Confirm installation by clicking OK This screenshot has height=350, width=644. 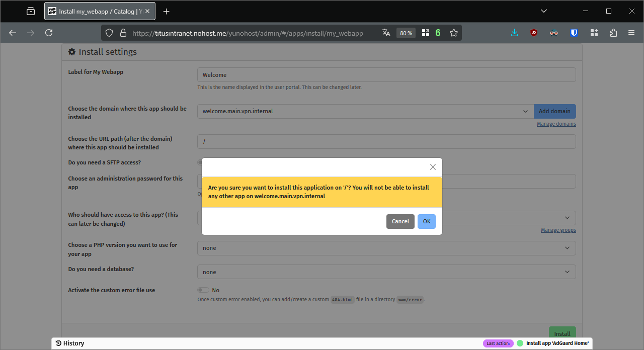pyautogui.click(x=426, y=221)
